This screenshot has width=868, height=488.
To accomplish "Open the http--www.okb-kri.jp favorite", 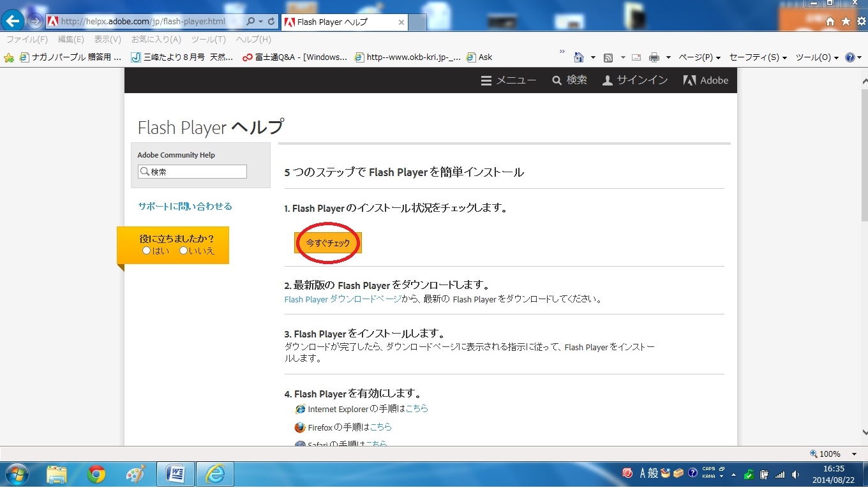I will (x=408, y=57).
